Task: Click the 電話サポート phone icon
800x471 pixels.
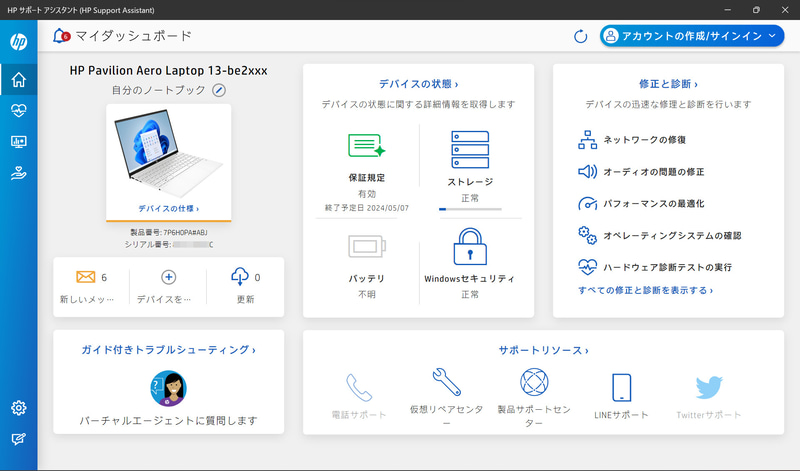Action: (x=359, y=387)
